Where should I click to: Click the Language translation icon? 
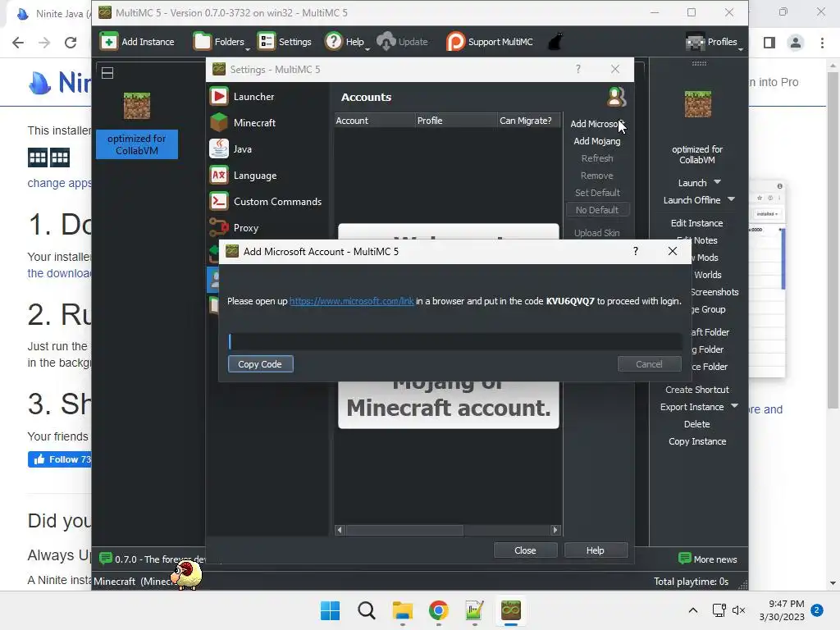click(x=219, y=176)
